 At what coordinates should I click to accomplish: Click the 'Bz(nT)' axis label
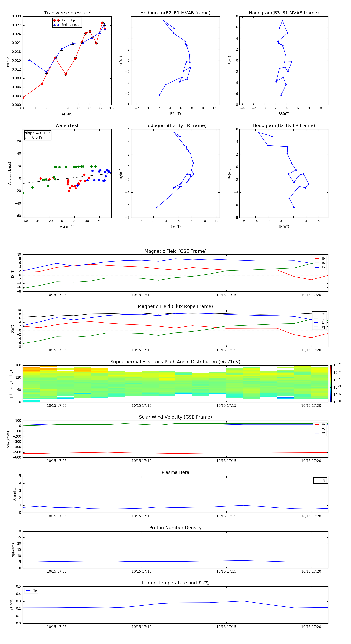175,227
